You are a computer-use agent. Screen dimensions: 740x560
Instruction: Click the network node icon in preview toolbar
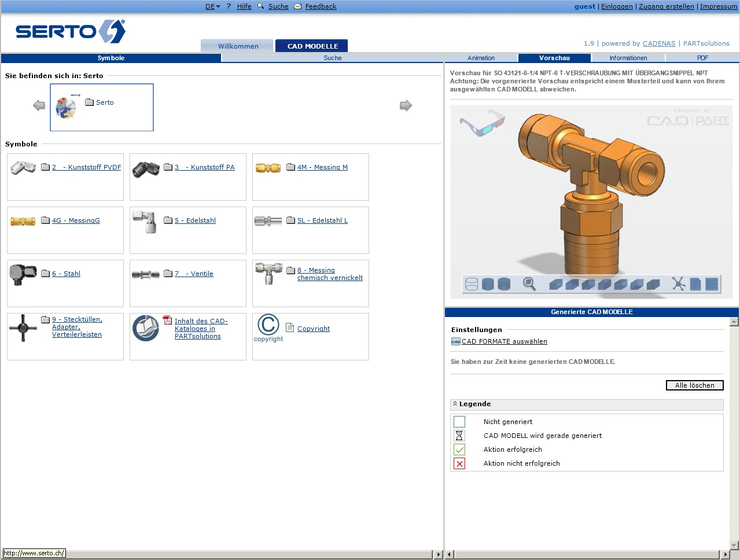pyautogui.click(x=679, y=284)
